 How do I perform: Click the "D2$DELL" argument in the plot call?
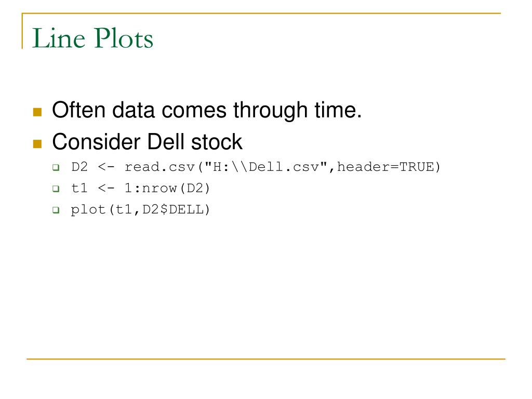[x=172, y=210]
